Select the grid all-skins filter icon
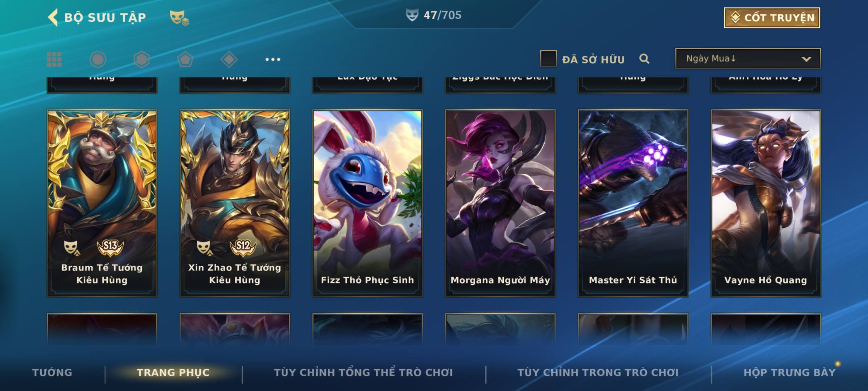Screen dimensions: 868x391 [x=54, y=59]
